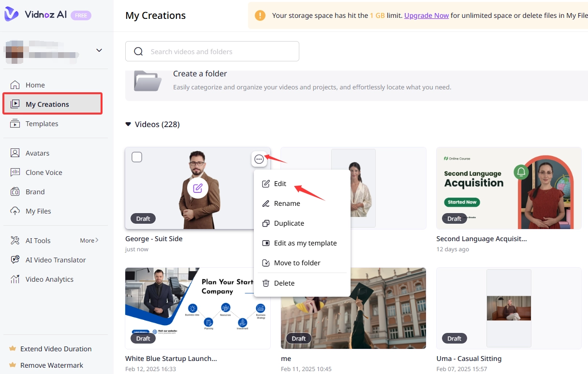Select Delete in the context menu

tap(284, 283)
